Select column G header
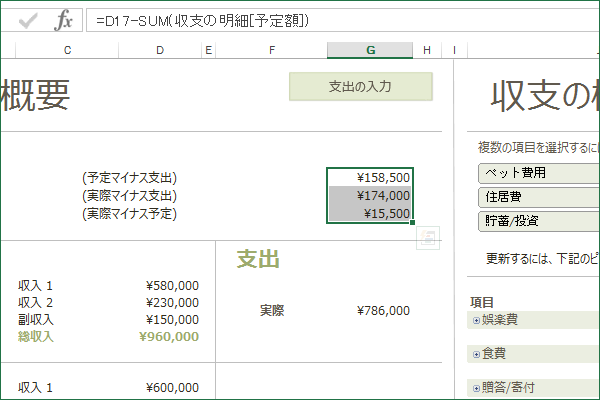The image size is (600, 400). tap(370, 50)
